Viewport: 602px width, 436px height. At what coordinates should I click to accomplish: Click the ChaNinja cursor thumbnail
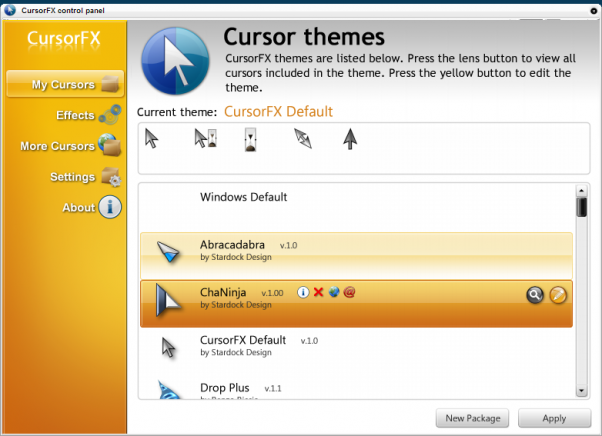(167, 301)
